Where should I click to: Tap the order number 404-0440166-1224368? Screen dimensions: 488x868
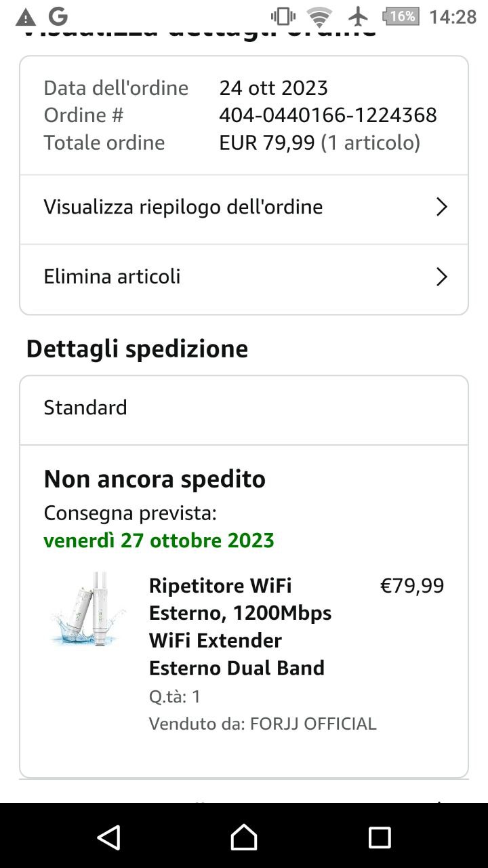[x=328, y=115]
